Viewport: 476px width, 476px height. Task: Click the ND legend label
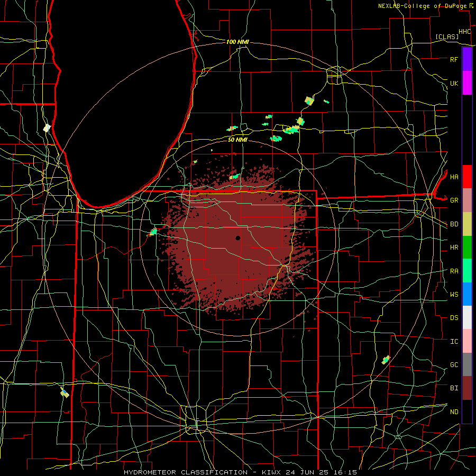point(454,412)
